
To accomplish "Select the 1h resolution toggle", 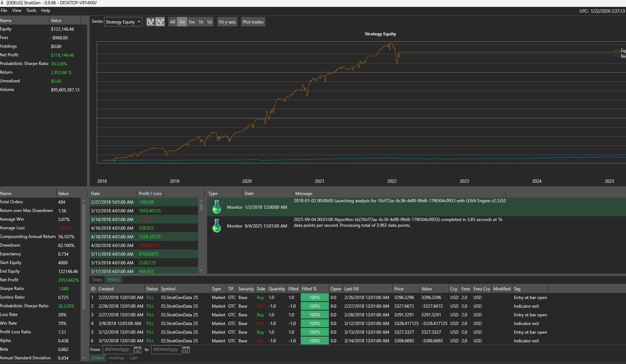I will pos(201,22).
